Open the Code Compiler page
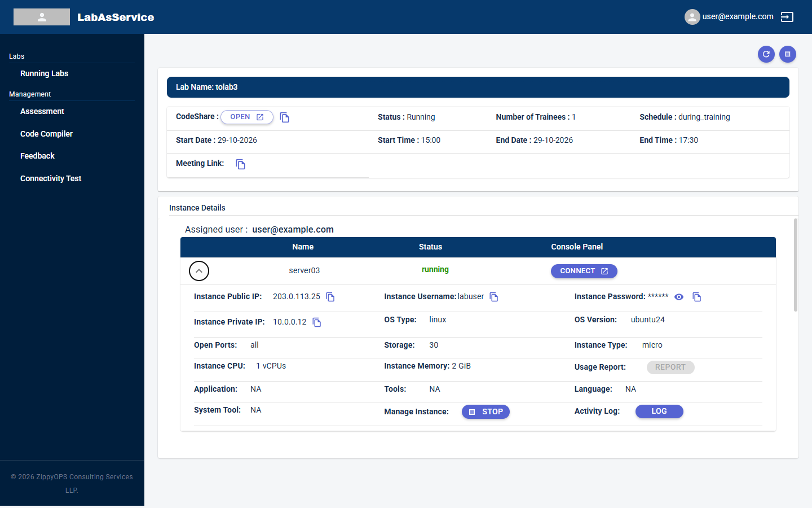 (x=46, y=134)
